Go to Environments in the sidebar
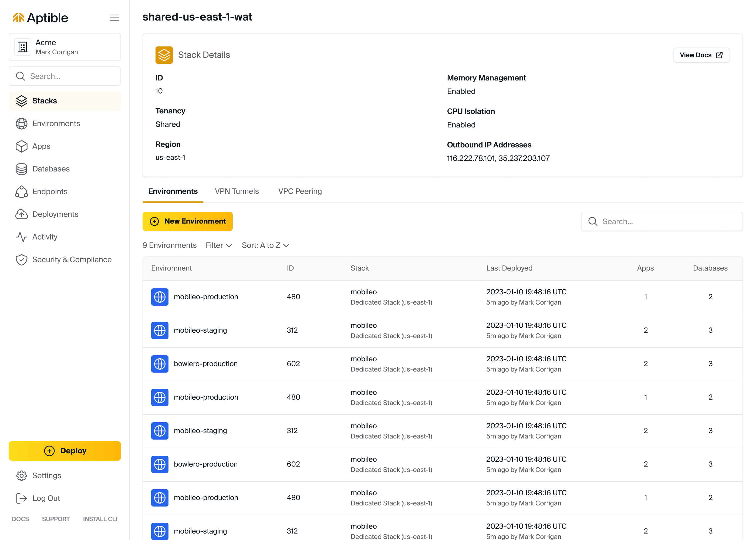Viewport: 756px width, 540px height. point(65,124)
